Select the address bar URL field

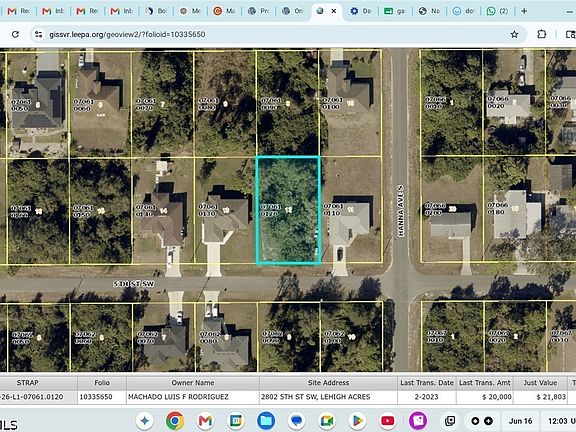click(x=277, y=34)
